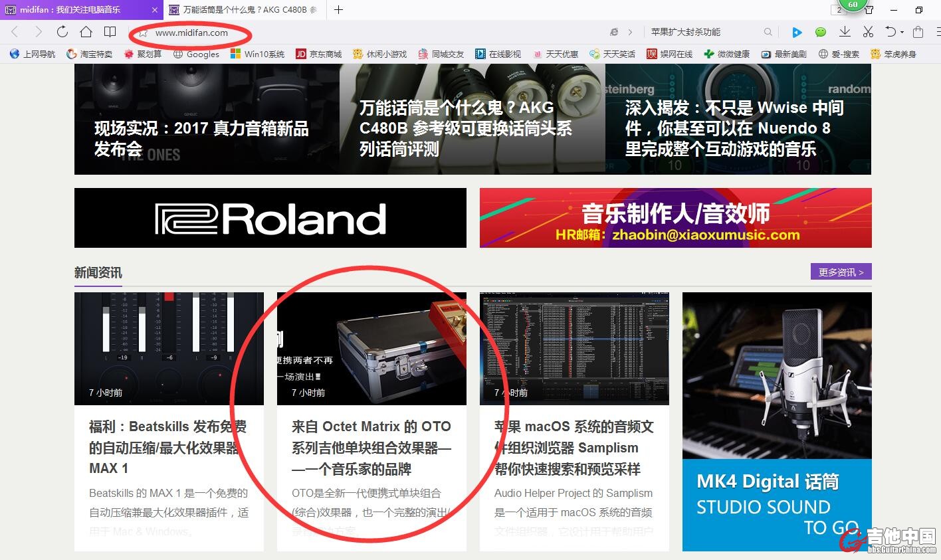Open the shopping bag toolbar icon
941x560 pixels.
[918, 32]
